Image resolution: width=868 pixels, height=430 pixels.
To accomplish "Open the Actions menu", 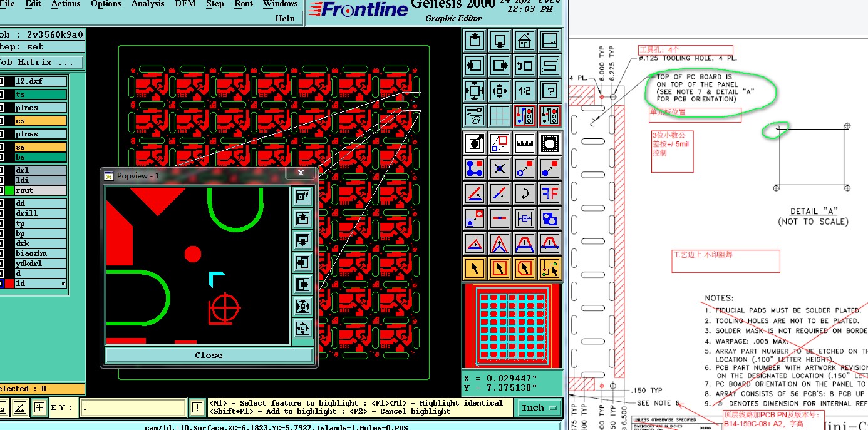I will tap(66, 4).
